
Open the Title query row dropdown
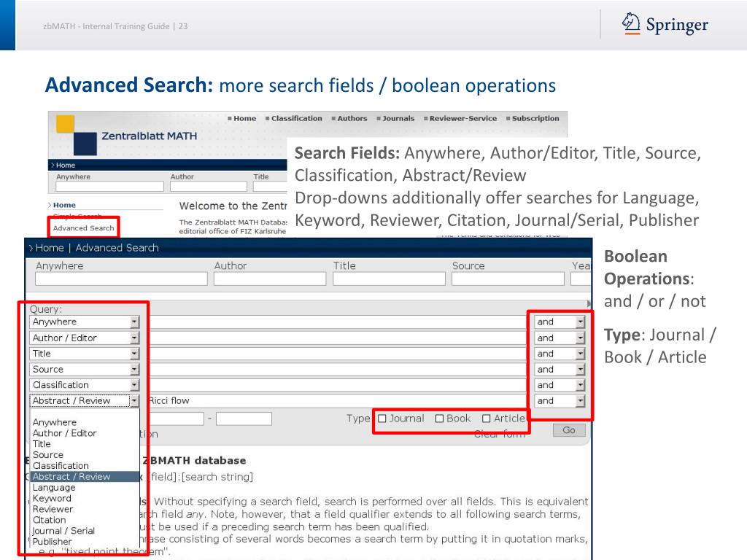click(x=85, y=354)
